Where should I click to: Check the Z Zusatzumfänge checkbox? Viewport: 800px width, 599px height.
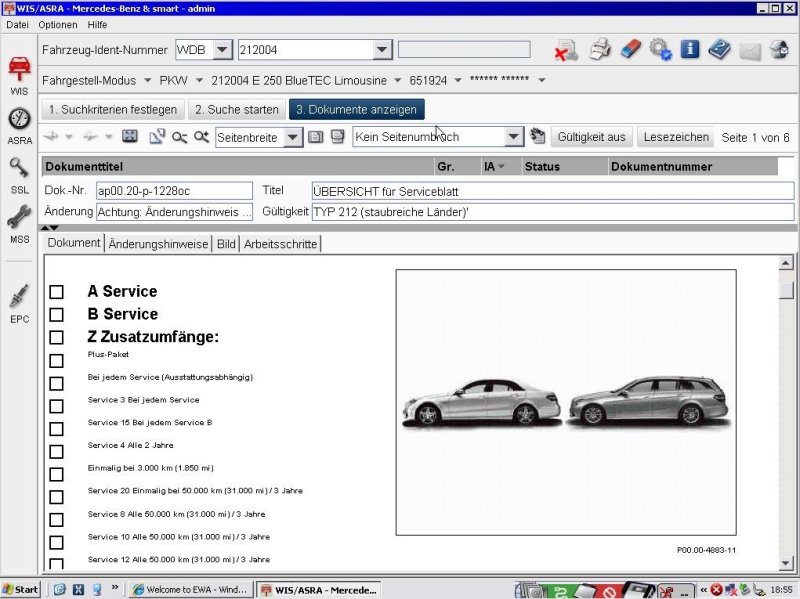click(x=56, y=337)
